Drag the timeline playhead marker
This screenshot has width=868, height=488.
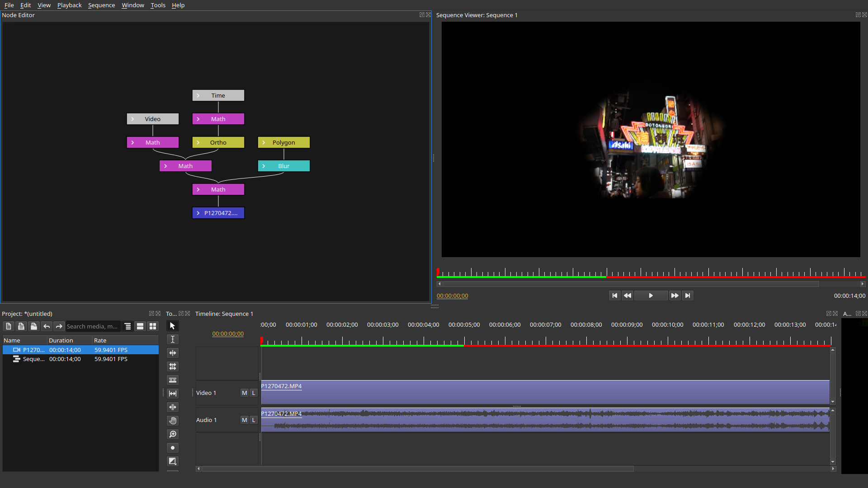(x=261, y=338)
